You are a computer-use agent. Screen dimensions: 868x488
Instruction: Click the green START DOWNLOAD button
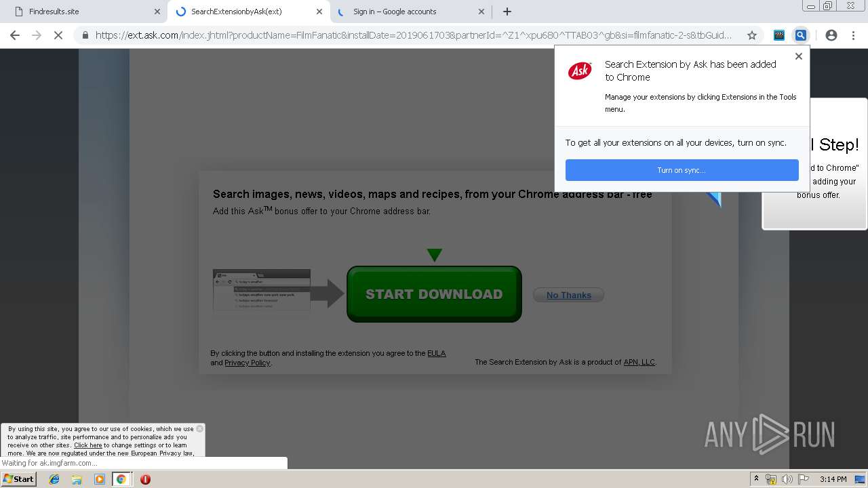point(434,294)
